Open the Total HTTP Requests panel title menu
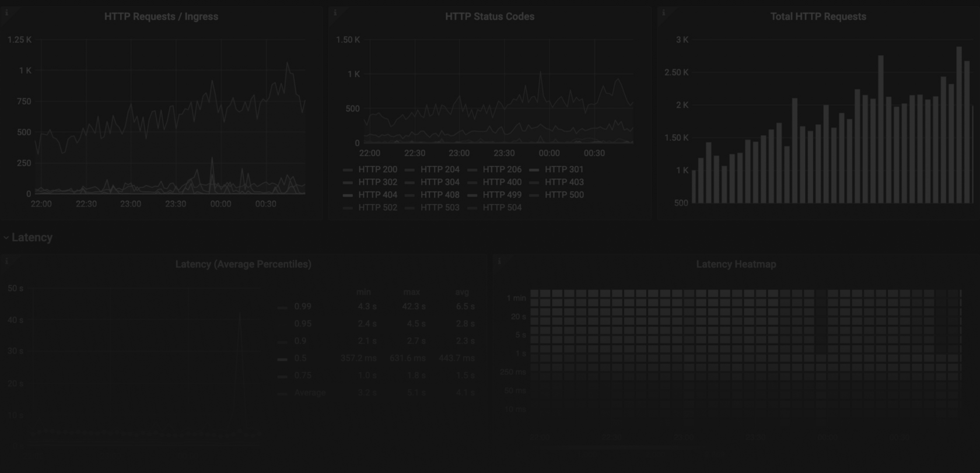Screen dimensions: 980x473 pyautogui.click(x=818, y=16)
